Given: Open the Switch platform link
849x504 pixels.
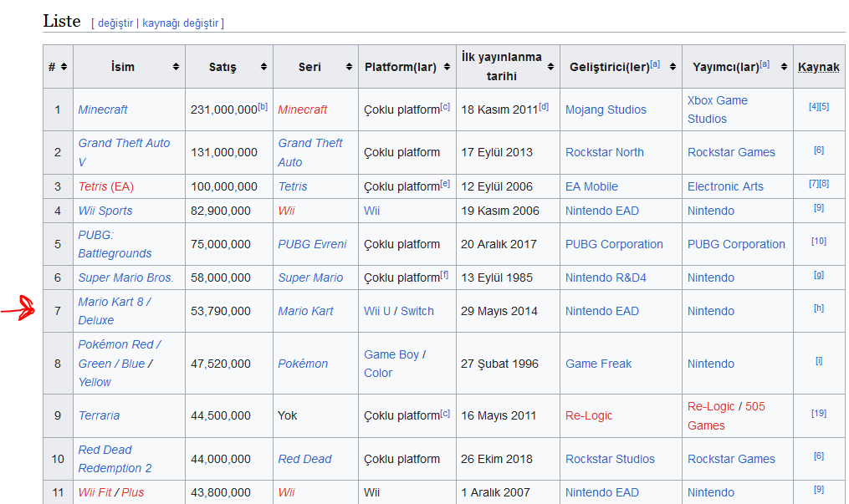Looking at the screenshot, I should (x=417, y=311).
